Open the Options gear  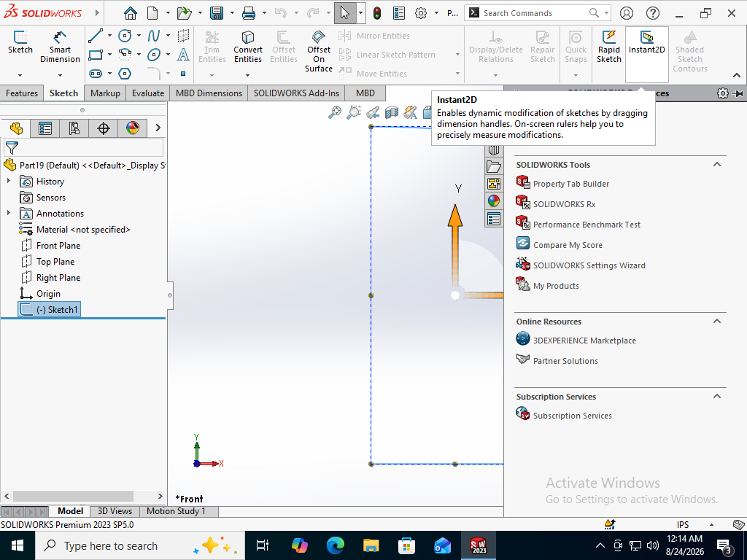421,13
